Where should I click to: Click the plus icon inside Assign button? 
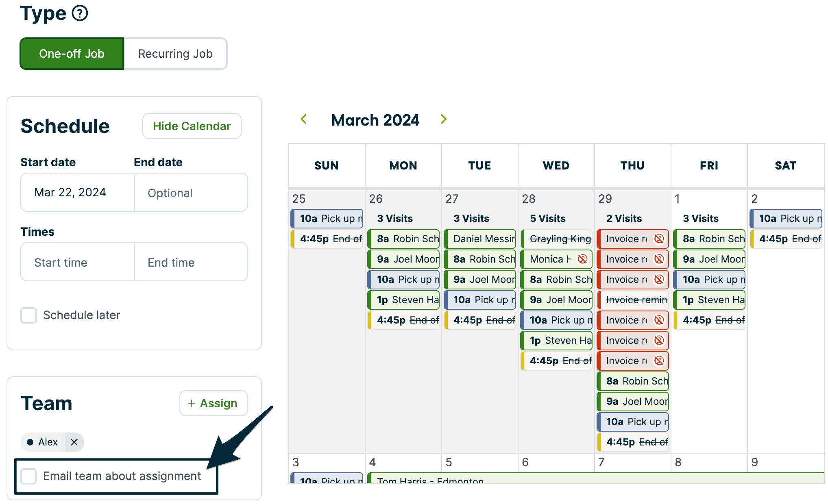192,403
